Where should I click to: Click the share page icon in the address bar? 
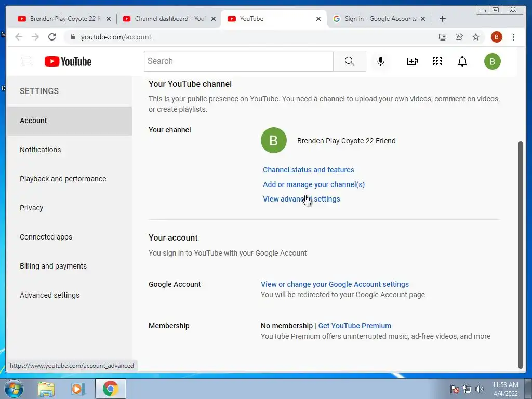[459, 37]
